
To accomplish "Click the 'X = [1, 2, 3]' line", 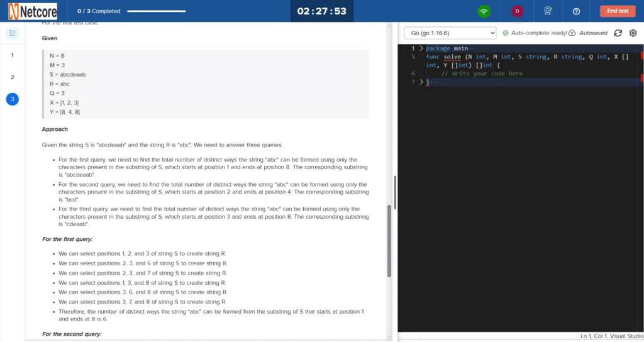I will (65, 102).
